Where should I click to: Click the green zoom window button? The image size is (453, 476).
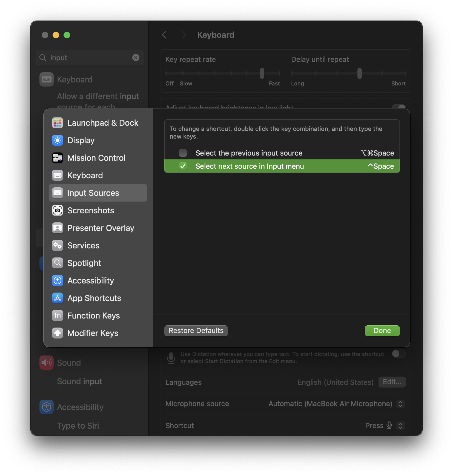click(67, 35)
